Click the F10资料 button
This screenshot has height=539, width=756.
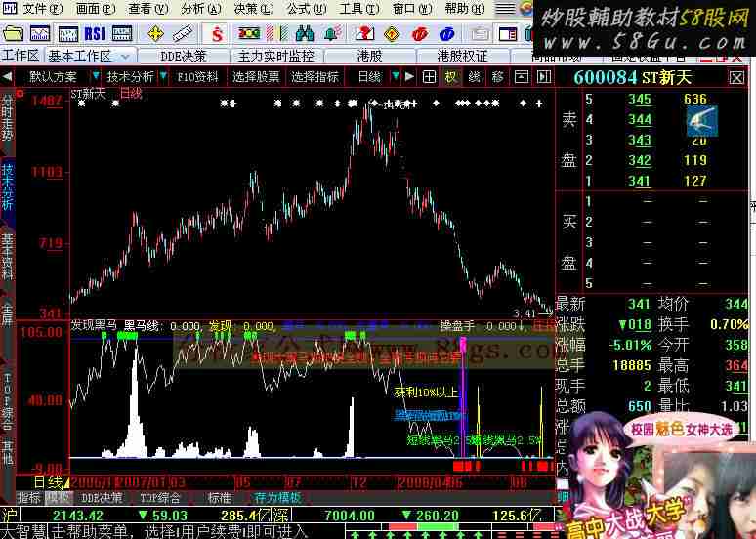[197, 77]
